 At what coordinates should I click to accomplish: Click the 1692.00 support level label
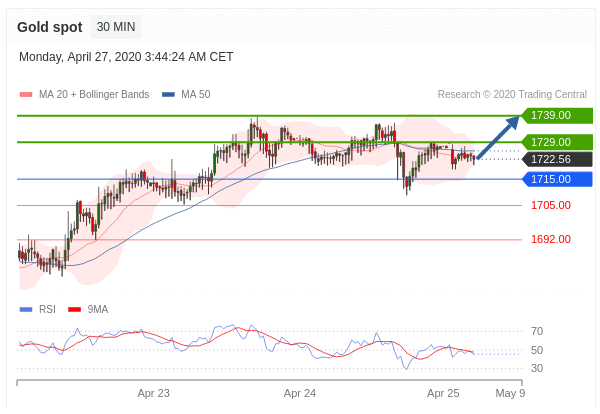click(x=551, y=240)
